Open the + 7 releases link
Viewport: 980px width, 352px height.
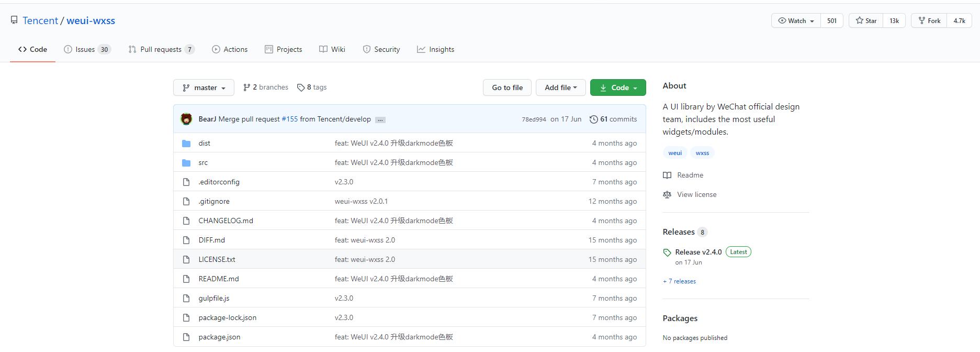tap(679, 281)
